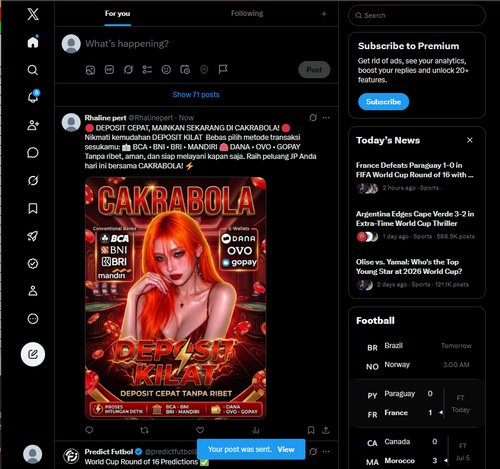Add timeline tab with plus icon
The width and height of the screenshot is (500, 469).
pos(324,14)
